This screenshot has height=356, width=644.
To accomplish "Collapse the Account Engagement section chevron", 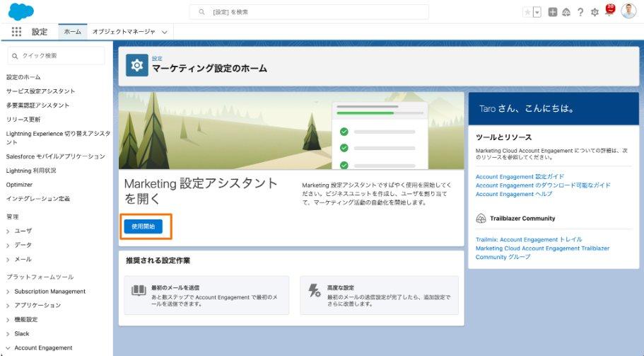I will 8,348.
